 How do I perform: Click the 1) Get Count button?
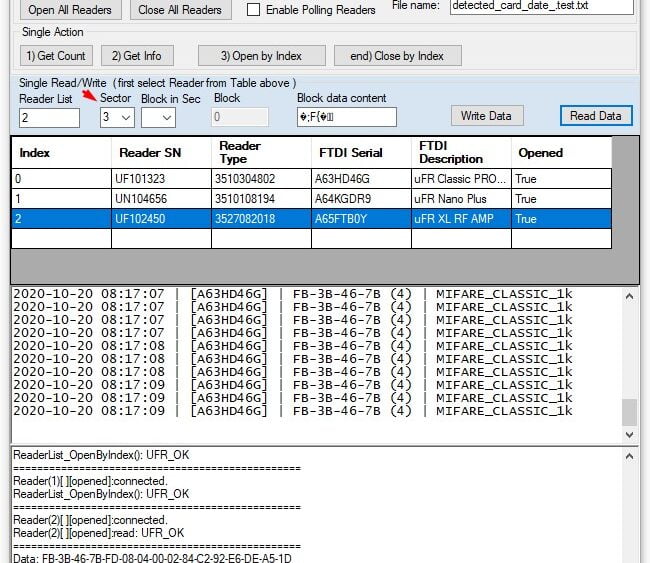coord(56,56)
